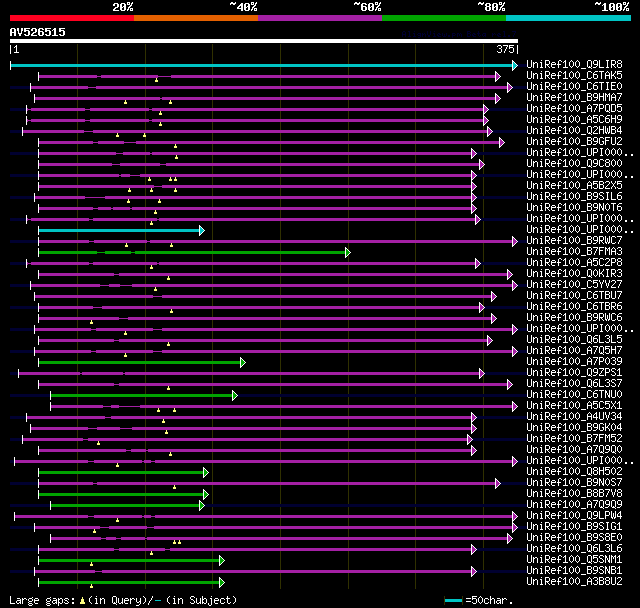This screenshot has height=608, width=640.
Task: Select the UniRef100_Q0KIR3 label
Action: (574, 274)
